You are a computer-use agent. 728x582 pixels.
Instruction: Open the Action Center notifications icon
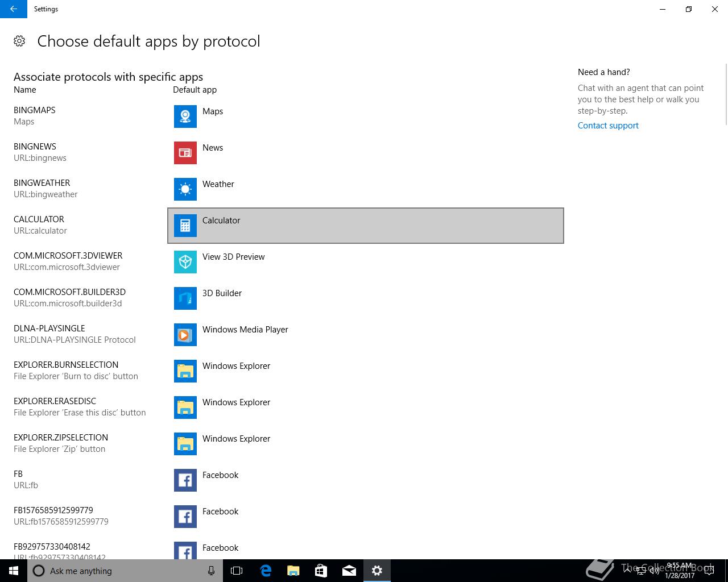coord(709,571)
